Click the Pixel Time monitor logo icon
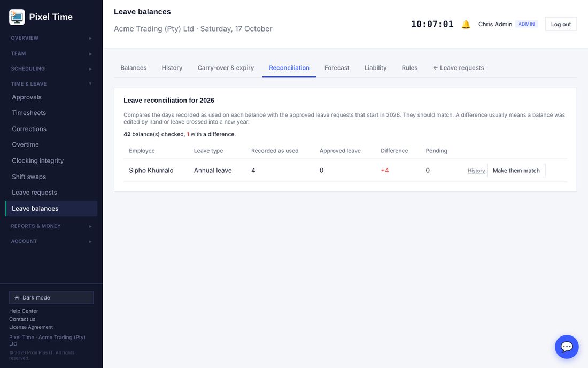The image size is (588, 368). point(17,17)
